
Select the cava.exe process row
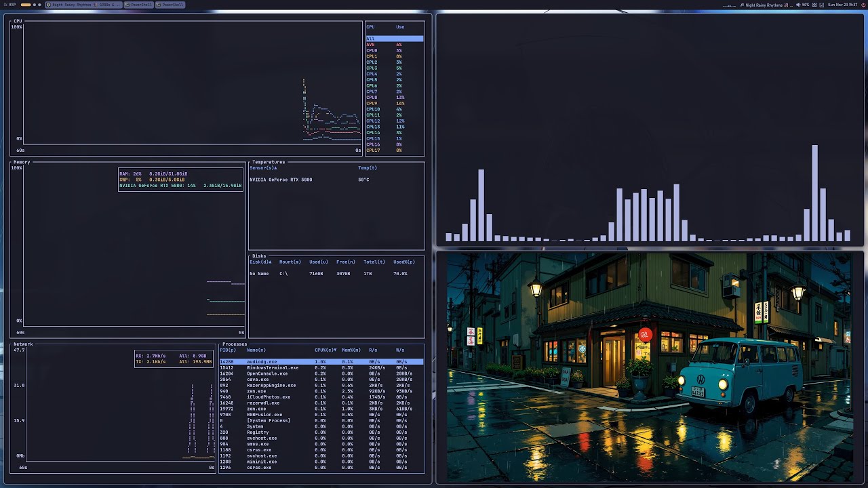[x=321, y=380]
